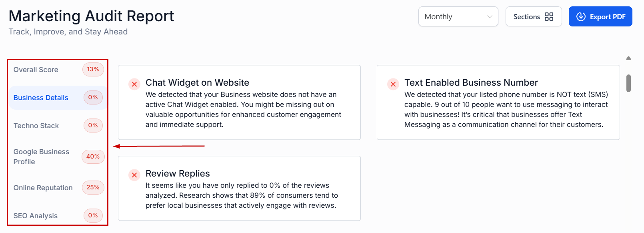This screenshot has height=233, width=644.
Task: Click the Export PDF button
Action: pos(600,17)
